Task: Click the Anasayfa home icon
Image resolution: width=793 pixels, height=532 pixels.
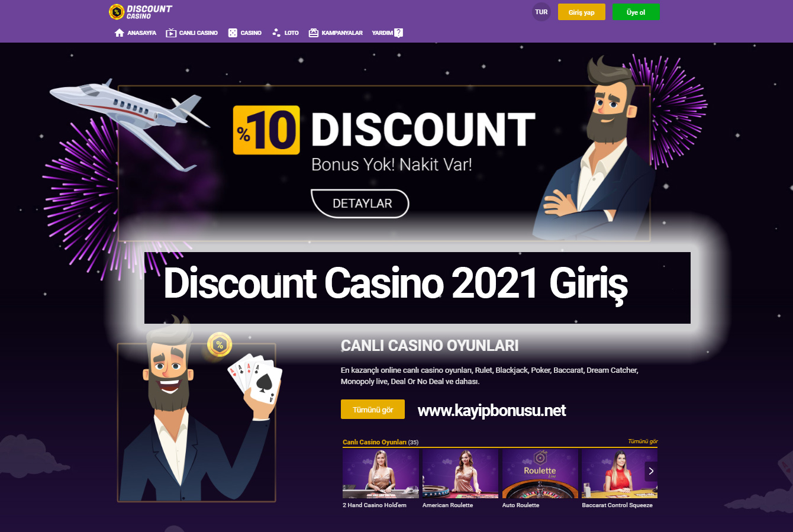Action: click(x=120, y=33)
